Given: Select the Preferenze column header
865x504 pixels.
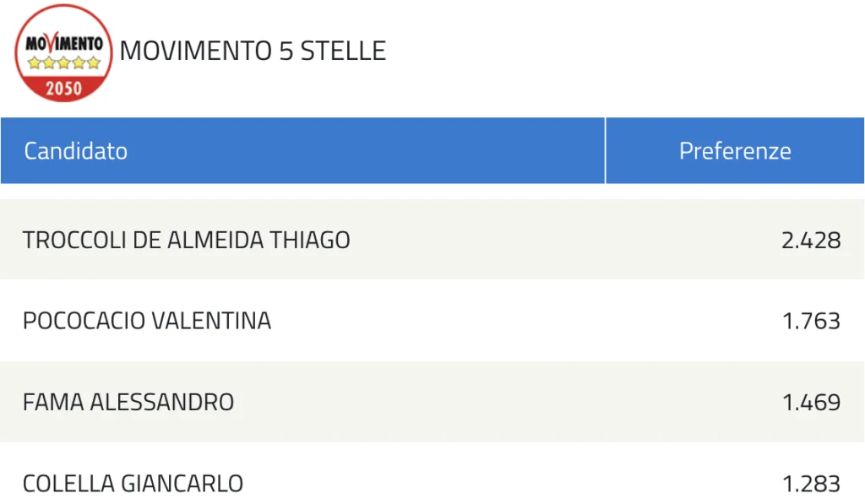Looking at the screenshot, I should click(x=735, y=151).
